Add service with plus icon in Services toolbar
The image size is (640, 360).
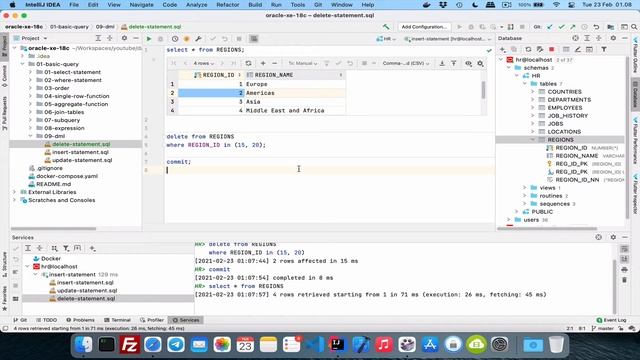click(93, 248)
